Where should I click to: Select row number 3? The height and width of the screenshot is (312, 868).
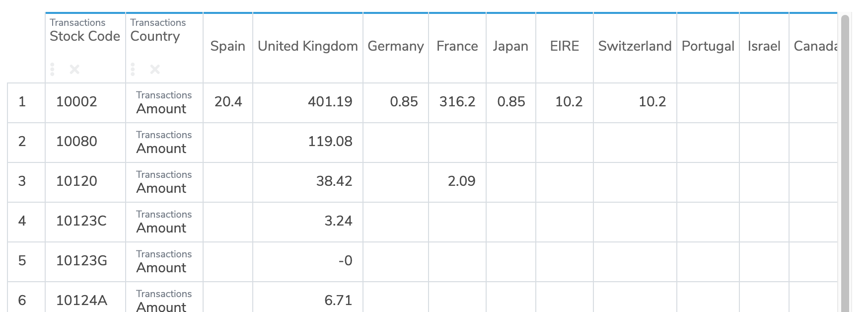pos(22,181)
